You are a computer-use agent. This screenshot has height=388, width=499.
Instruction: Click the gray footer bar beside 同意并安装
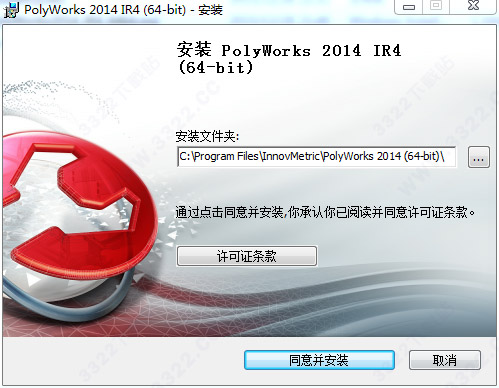click(x=123, y=360)
